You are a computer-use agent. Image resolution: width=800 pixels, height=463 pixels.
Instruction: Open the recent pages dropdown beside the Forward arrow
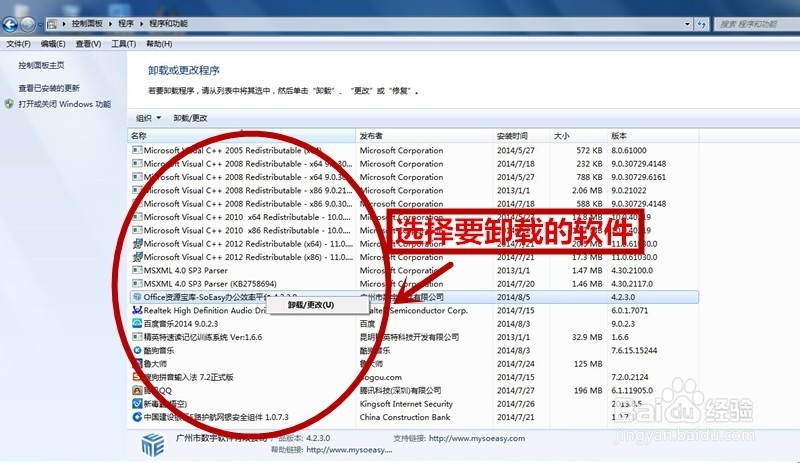click(40, 25)
